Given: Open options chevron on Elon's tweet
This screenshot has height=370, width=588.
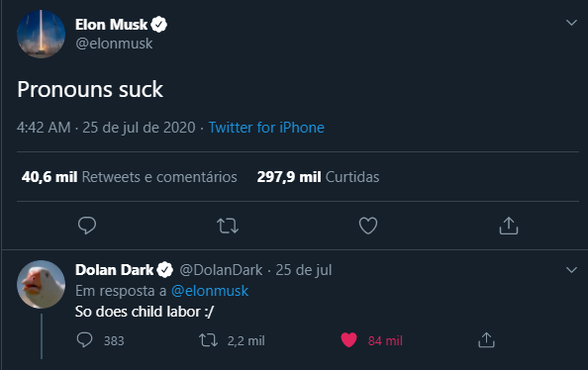Looking at the screenshot, I should click(x=571, y=23).
